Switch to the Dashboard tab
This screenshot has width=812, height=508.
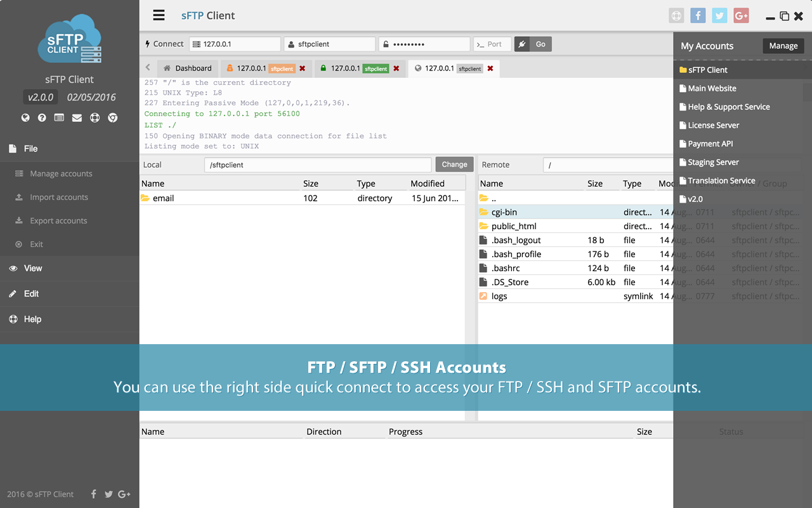(187, 68)
